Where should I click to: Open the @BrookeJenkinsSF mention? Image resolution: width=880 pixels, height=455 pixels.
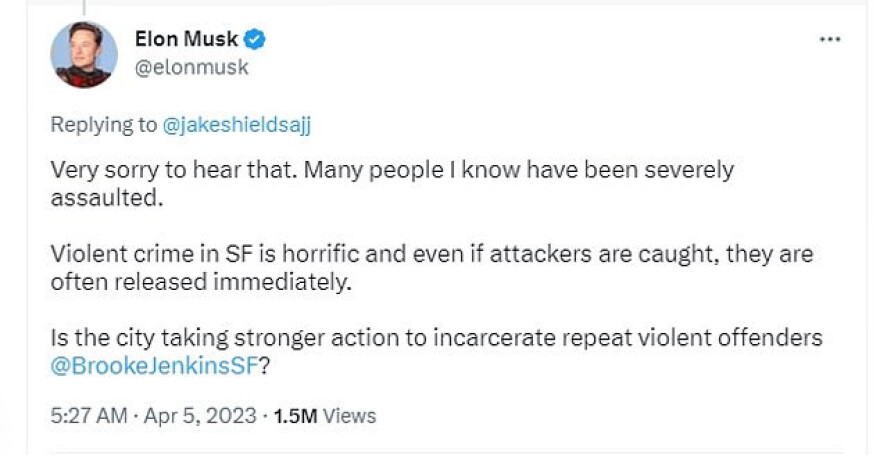[x=155, y=366]
